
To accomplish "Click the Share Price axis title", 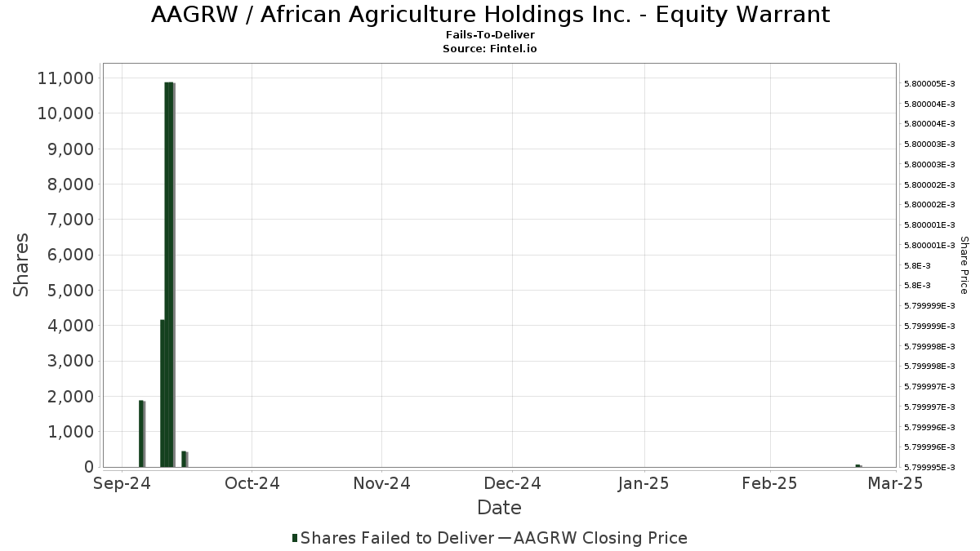I will (x=964, y=265).
